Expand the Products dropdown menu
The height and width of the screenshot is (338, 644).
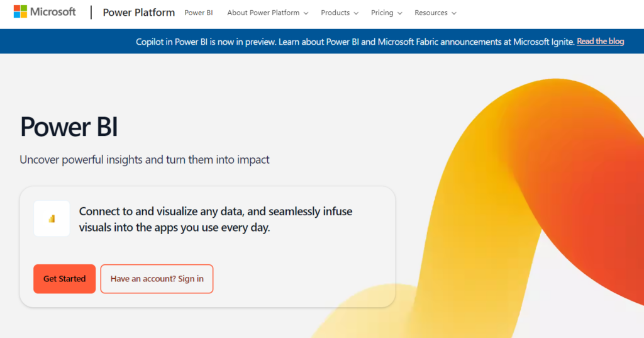click(340, 13)
